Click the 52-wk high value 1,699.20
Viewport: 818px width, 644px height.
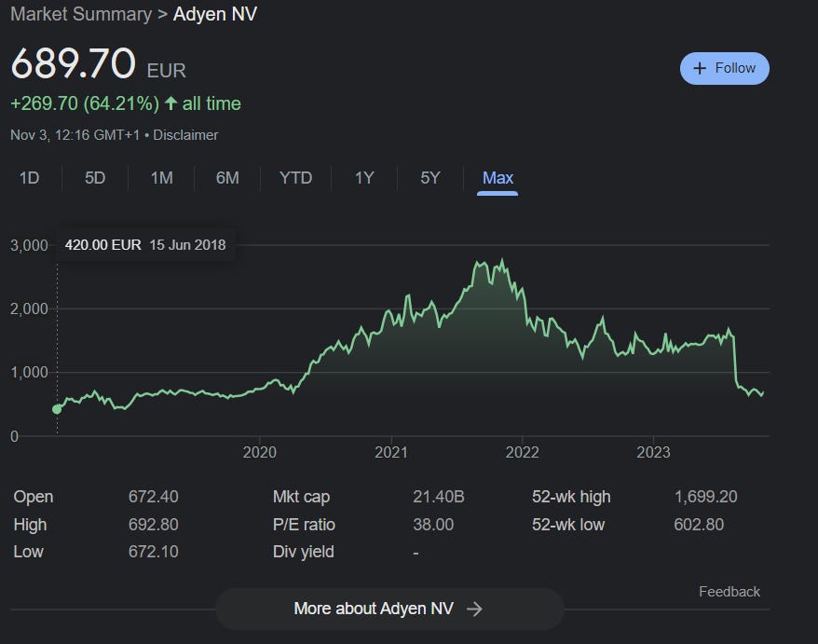[705, 497]
